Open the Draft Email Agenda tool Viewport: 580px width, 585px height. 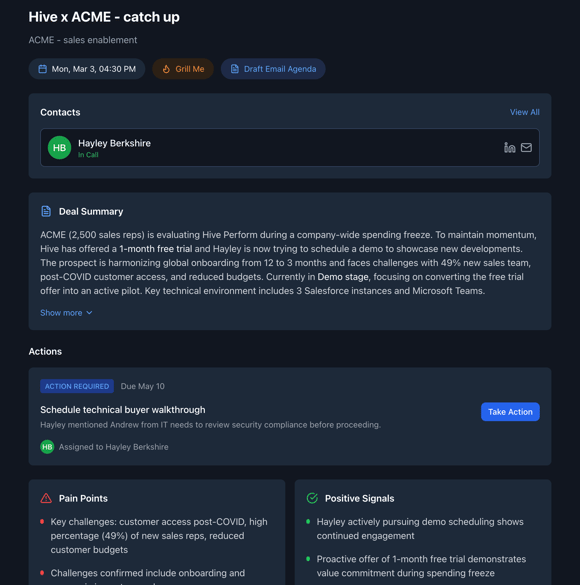pos(273,69)
